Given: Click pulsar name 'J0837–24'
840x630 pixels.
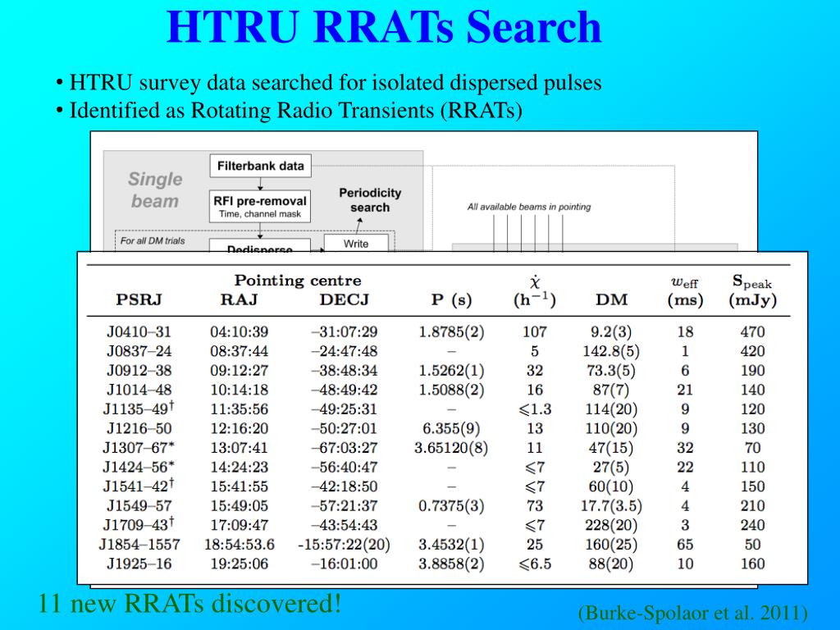Looking at the screenshot, I should (x=139, y=351).
